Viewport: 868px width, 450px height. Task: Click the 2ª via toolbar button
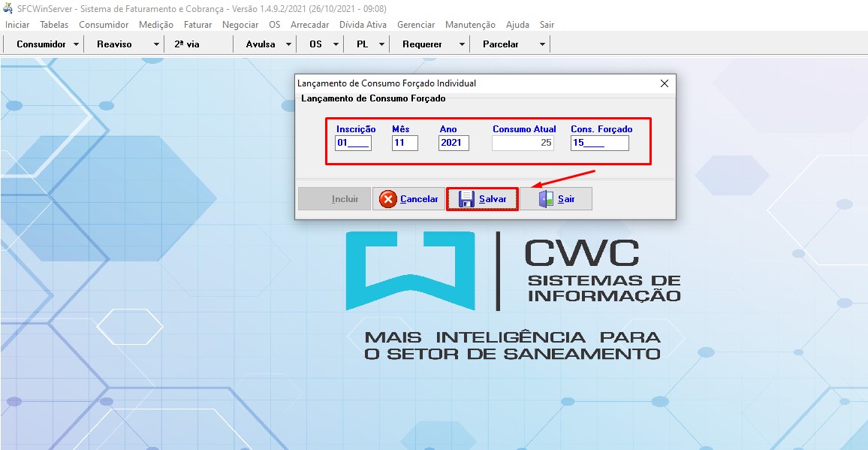click(x=187, y=44)
